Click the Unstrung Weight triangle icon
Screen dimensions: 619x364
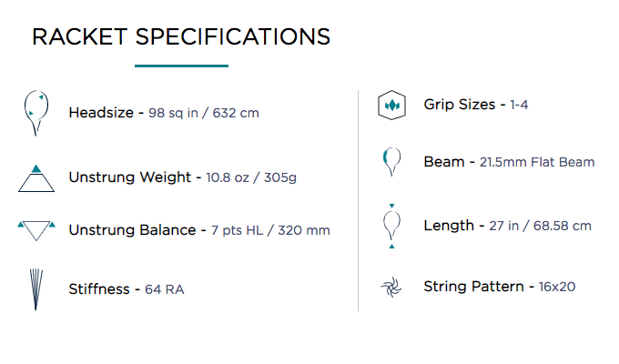point(36,178)
